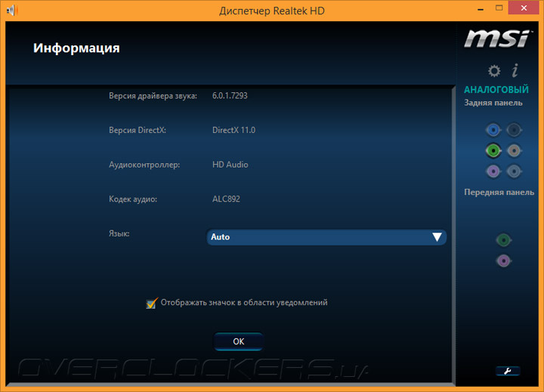Select the purple rear microphone jack
The image size is (544, 392).
[493, 171]
